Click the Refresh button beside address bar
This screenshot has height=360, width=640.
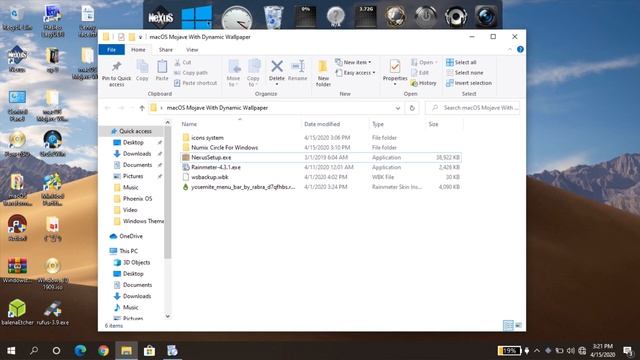pyautogui.click(x=412, y=108)
